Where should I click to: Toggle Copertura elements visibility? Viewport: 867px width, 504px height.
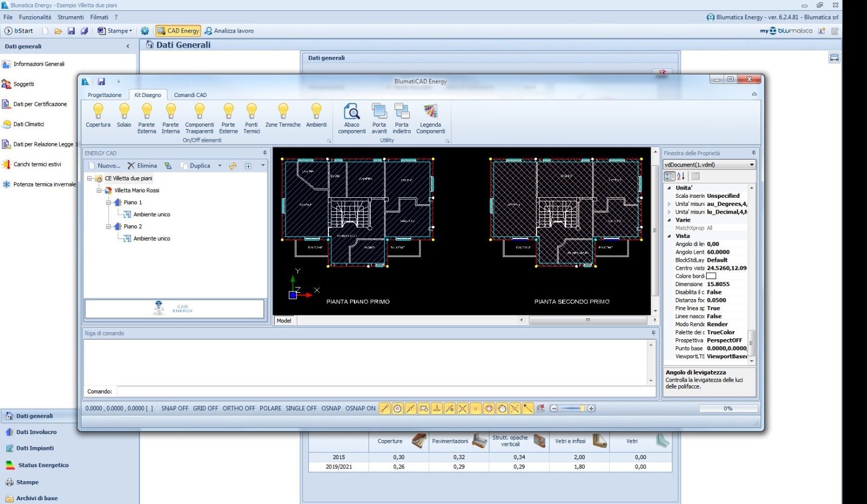coord(98,116)
